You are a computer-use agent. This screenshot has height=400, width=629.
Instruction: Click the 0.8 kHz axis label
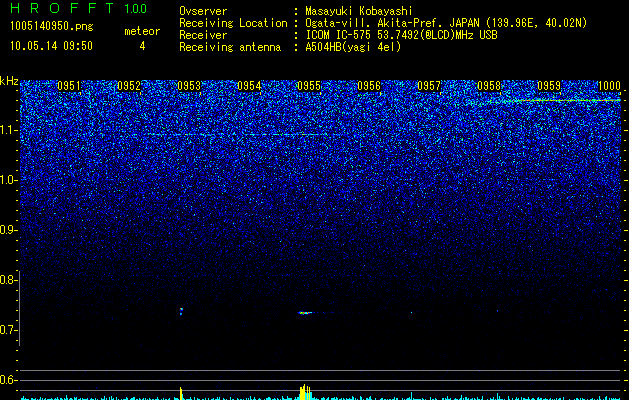[9, 280]
